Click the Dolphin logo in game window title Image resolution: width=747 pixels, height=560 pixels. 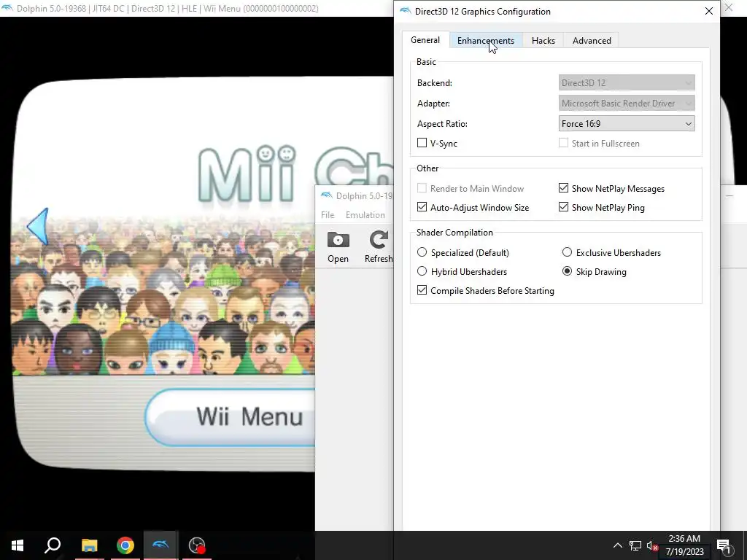(x=7, y=8)
